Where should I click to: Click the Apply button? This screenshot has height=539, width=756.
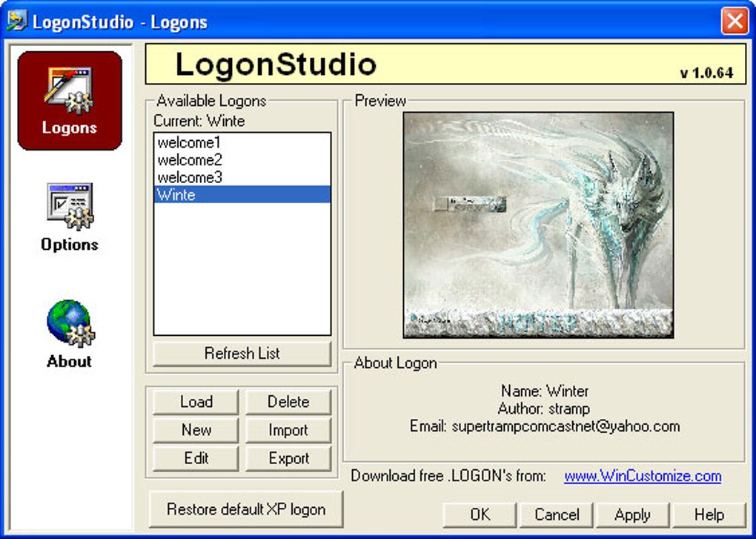tap(632, 515)
